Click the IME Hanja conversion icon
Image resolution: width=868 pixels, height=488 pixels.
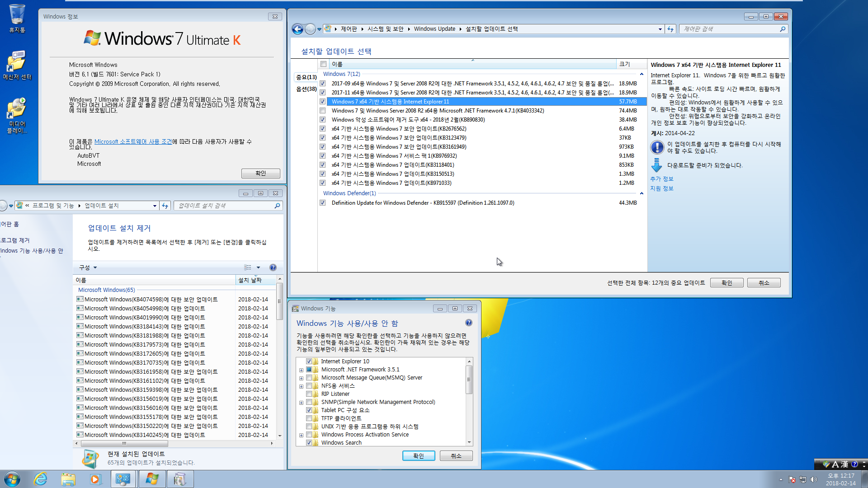tap(844, 464)
